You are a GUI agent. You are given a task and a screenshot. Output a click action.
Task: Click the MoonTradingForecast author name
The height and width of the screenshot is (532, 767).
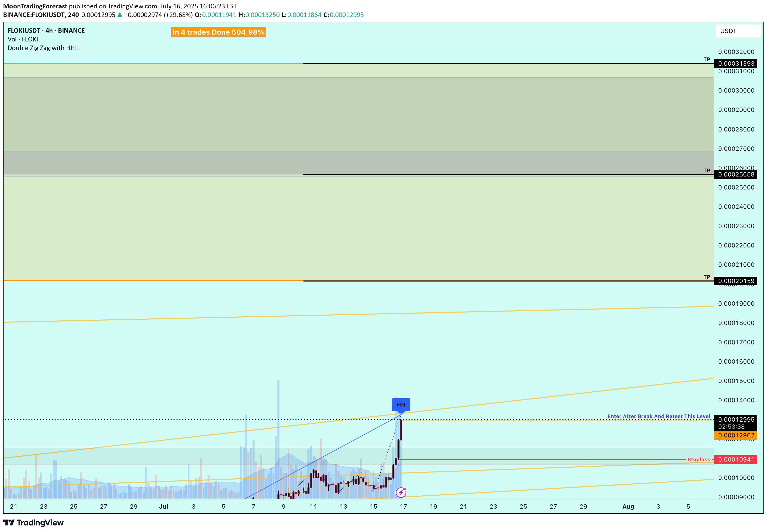[35, 6]
